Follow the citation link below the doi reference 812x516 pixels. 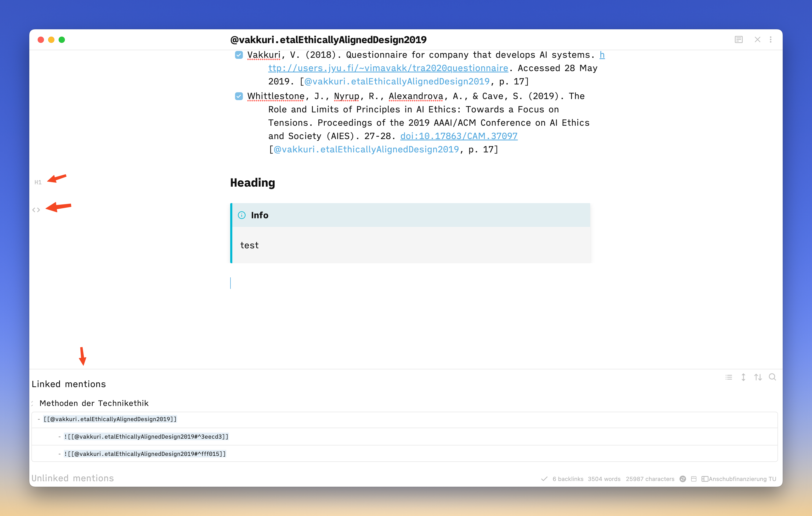366,150
